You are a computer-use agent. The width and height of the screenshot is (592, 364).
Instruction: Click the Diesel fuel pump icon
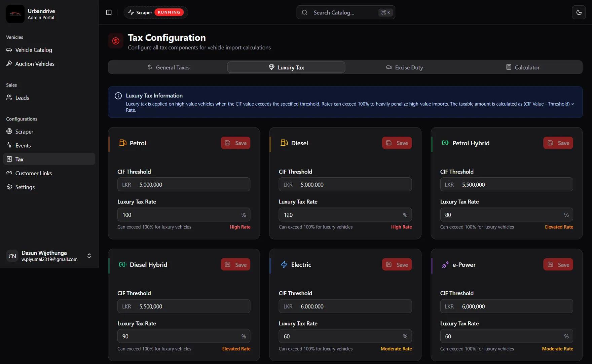[x=284, y=143]
